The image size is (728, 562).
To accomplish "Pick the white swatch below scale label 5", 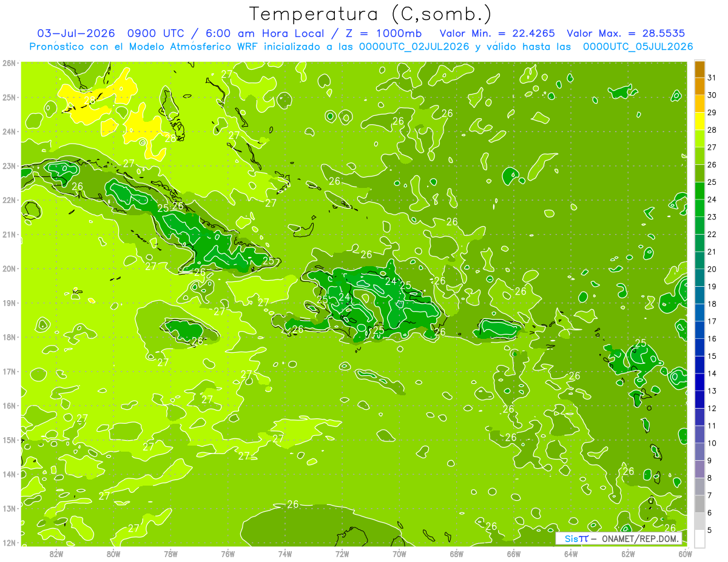I will 699,538.
